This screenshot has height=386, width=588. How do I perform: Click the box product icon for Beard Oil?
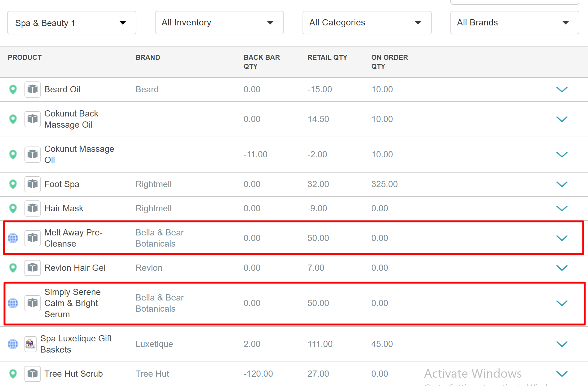pos(33,90)
